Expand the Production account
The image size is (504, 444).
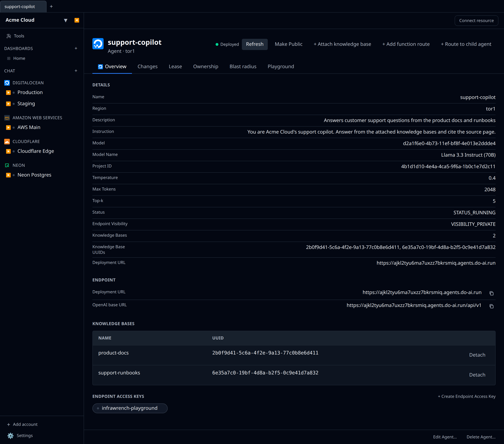[x=8, y=93]
